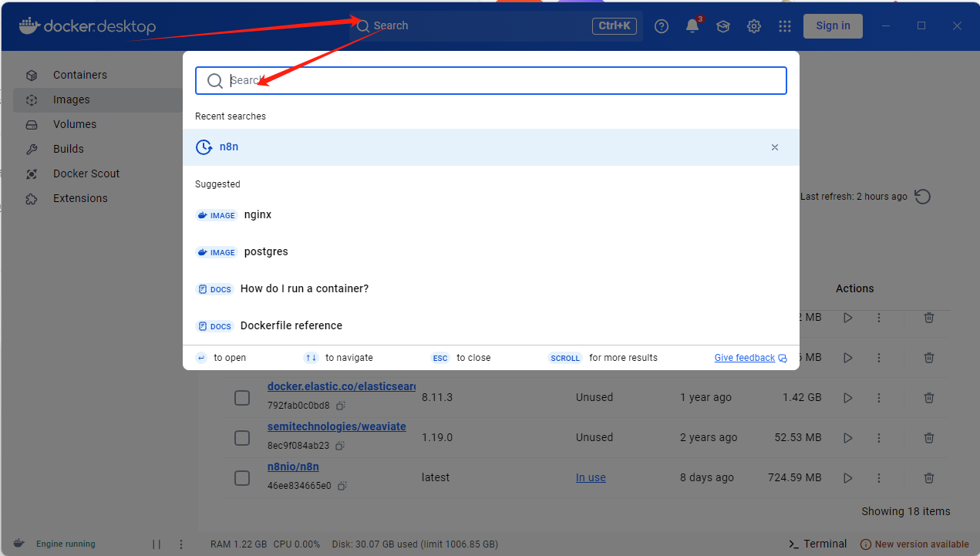This screenshot has width=980, height=556.
Task: Open the Terminal panel
Action: pyautogui.click(x=817, y=544)
